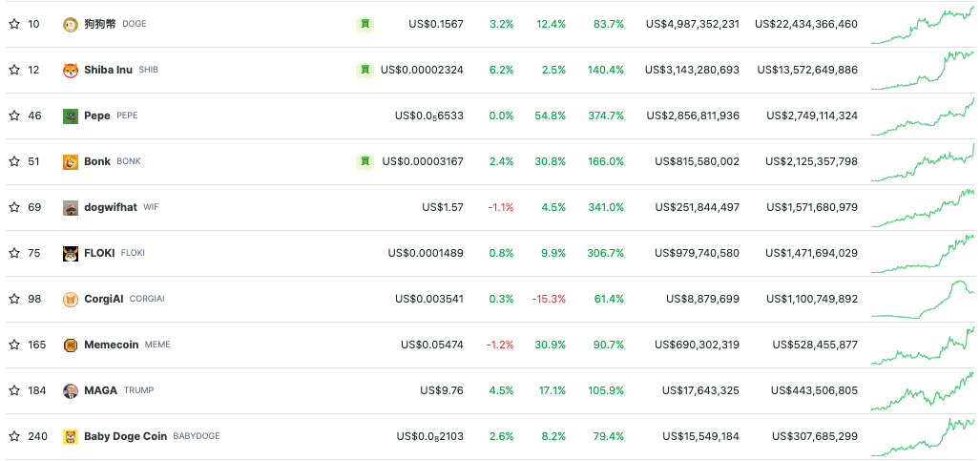Click the CorgiAI coin logo
The width and height of the screenshot is (980, 461).
coord(71,299)
